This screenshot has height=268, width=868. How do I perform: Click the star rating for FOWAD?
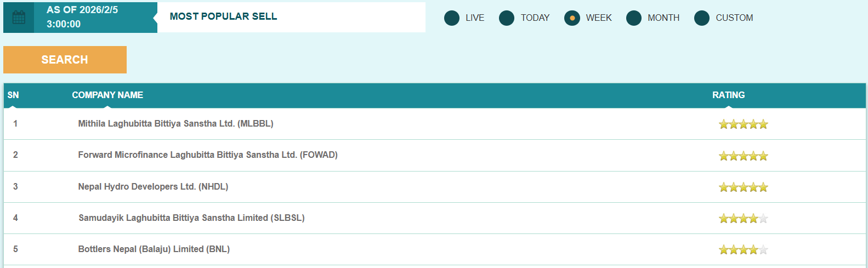pyautogui.click(x=743, y=156)
